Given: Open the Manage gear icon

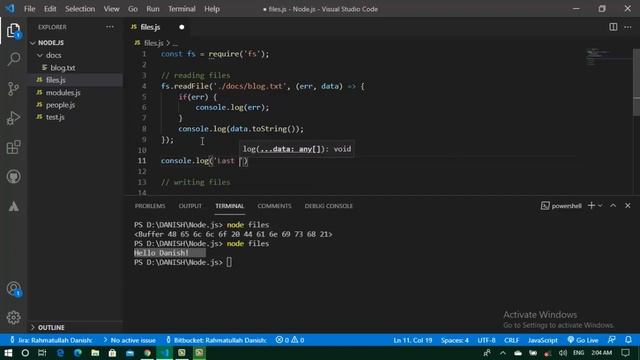Looking at the screenshot, I should 13,317.
